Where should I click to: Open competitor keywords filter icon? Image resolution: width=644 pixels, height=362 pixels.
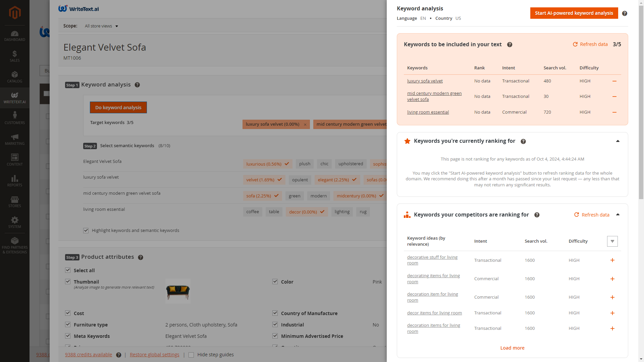point(612,241)
